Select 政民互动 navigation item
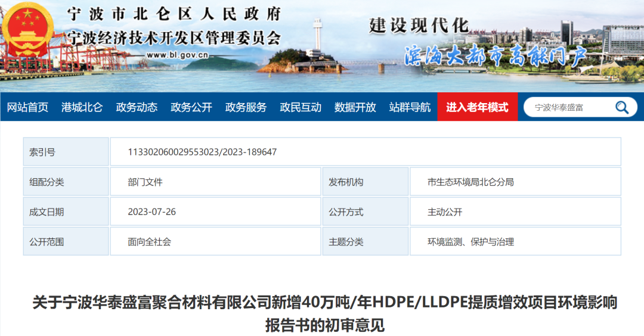The image size is (644, 336). pos(301,107)
